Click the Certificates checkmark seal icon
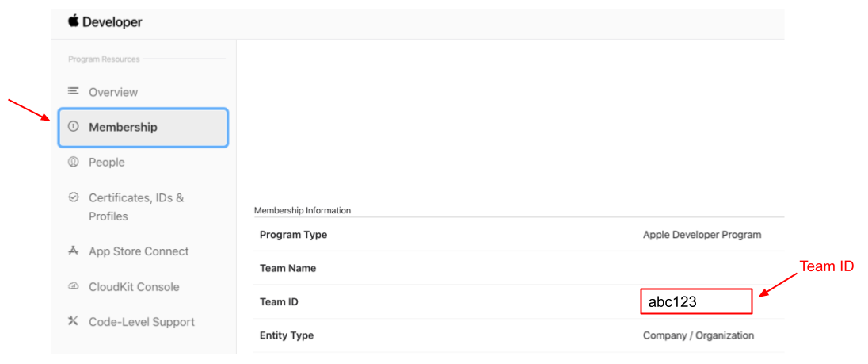The width and height of the screenshot is (868, 364). [x=73, y=197]
